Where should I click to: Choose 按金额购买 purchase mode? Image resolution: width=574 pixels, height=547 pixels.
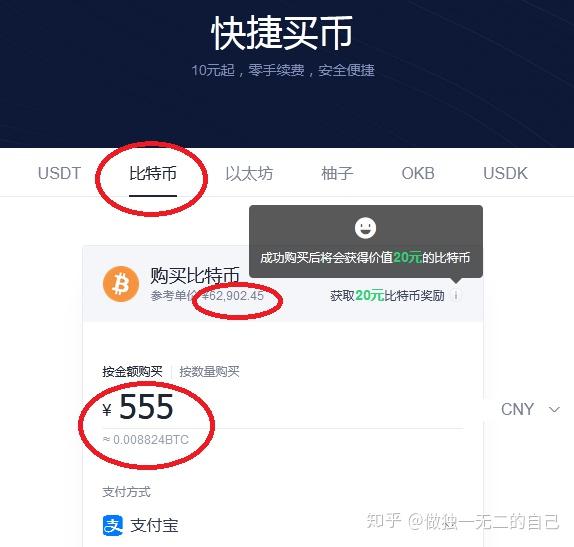coord(133,372)
